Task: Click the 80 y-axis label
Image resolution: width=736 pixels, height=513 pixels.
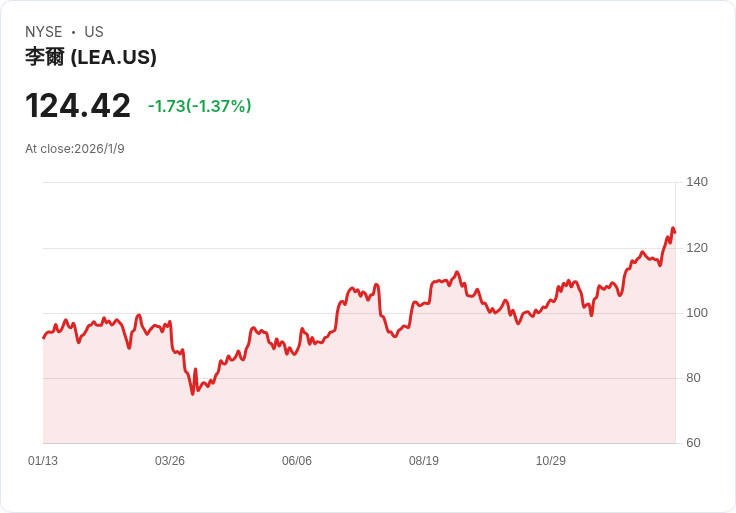Action: [695, 378]
